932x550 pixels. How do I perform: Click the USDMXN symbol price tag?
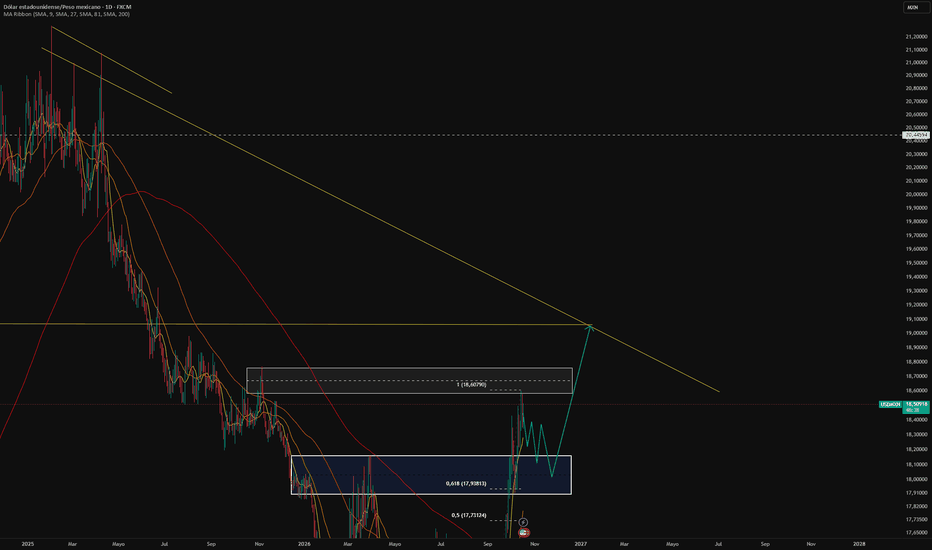[x=890, y=404]
